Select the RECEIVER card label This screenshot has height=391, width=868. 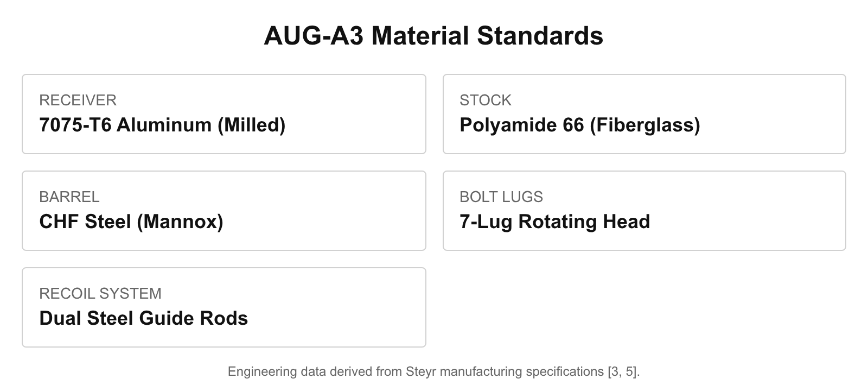[78, 100]
